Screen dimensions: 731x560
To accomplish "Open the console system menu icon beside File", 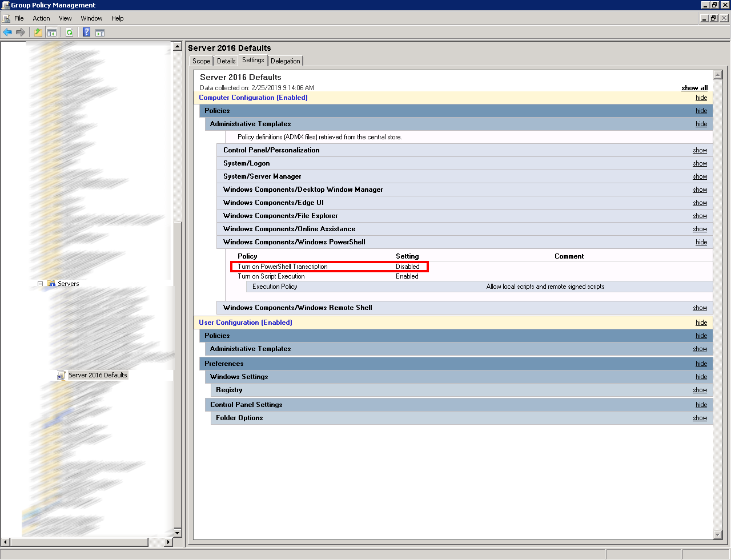I will (x=6, y=18).
